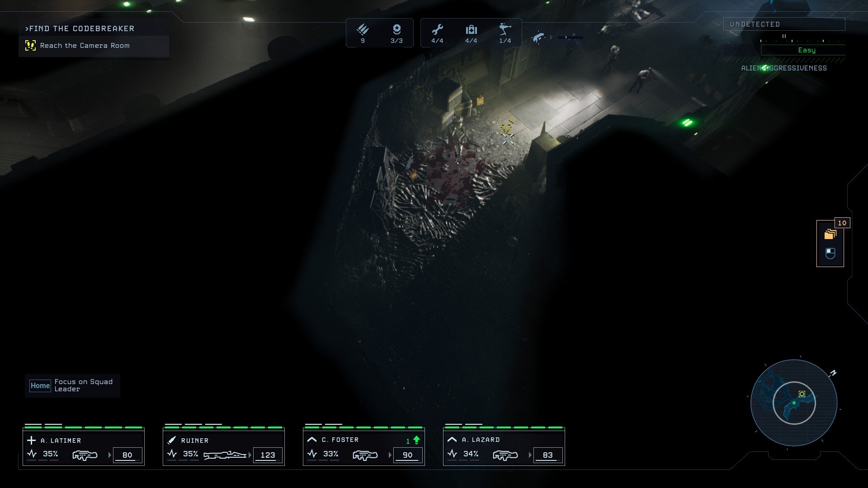Image resolution: width=868 pixels, height=488 pixels.
Task: Click A. Lazard's stress heartbeat icon
Action: pos(453,454)
